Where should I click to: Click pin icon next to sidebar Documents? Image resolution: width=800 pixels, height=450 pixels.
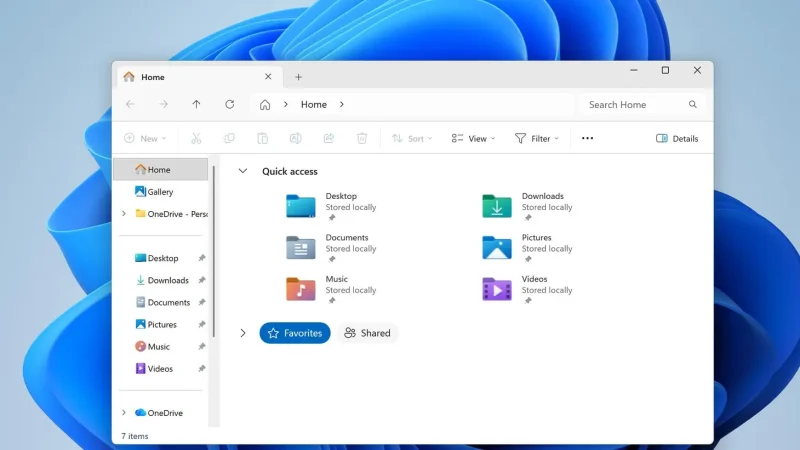coord(202,302)
